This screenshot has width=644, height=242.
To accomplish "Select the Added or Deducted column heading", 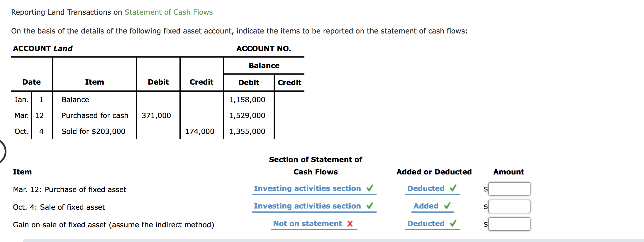I will click(434, 172).
